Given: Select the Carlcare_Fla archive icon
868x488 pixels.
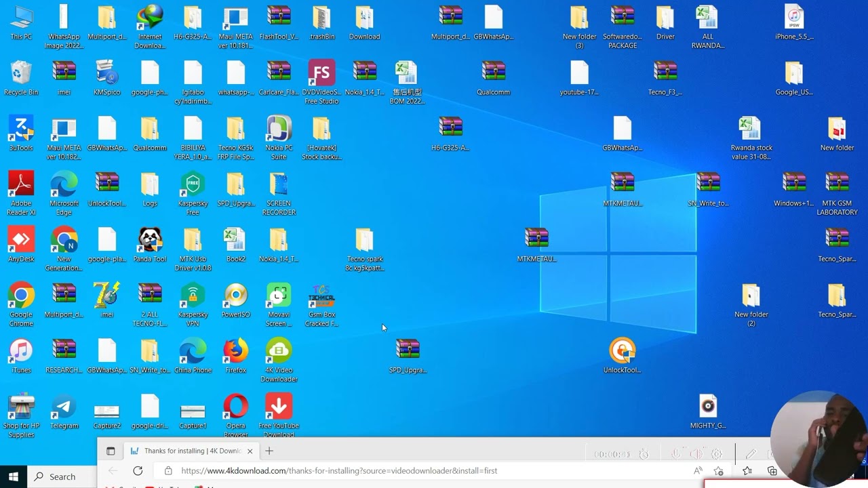Looking at the screenshot, I should coord(279,78).
